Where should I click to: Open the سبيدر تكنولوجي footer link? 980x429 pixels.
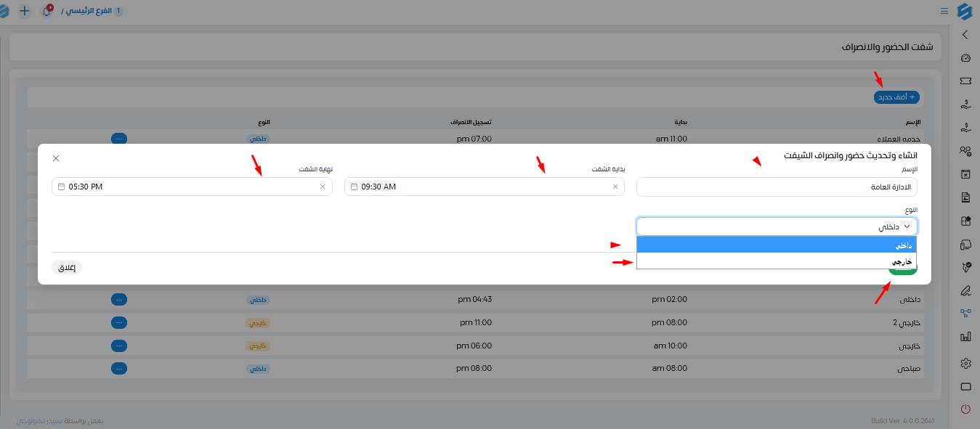[39, 421]
